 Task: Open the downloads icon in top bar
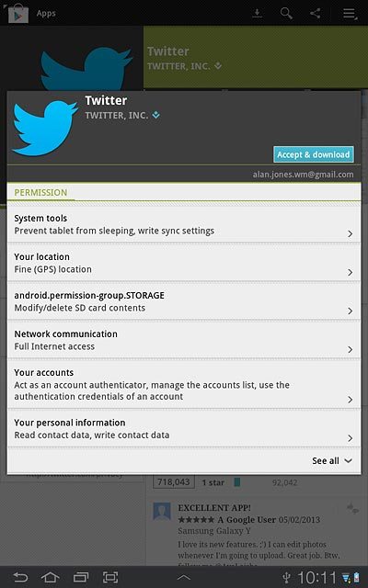click(258, 13)
